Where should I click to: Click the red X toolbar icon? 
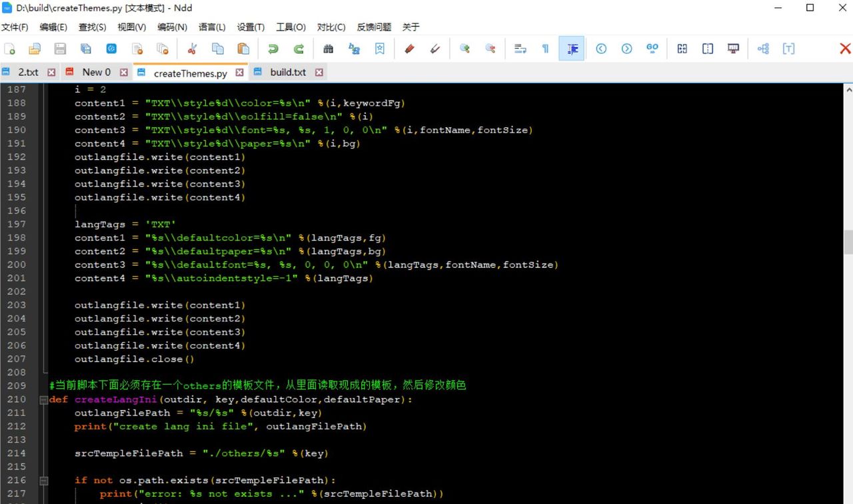tap(845, 49)
